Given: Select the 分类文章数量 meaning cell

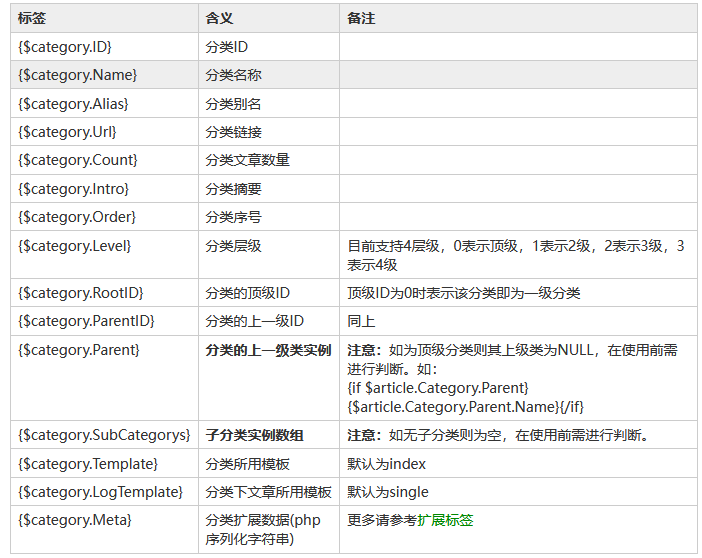Looking at the screenshot, I should click(x=269, y=160).
